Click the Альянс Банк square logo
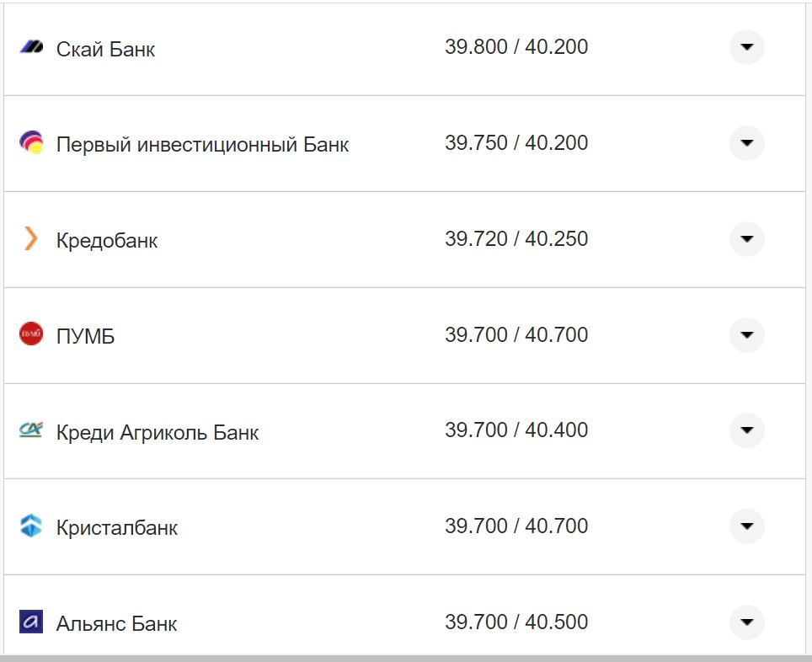This screenshot has width=812, height=662. click(31, 623)
